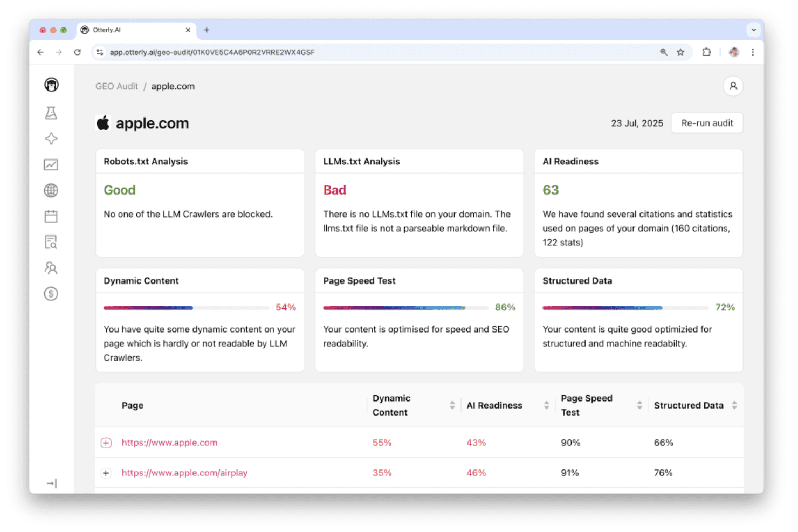
Task: Click the apple.com breadcrumb text
Action: (x=173, y=86)
